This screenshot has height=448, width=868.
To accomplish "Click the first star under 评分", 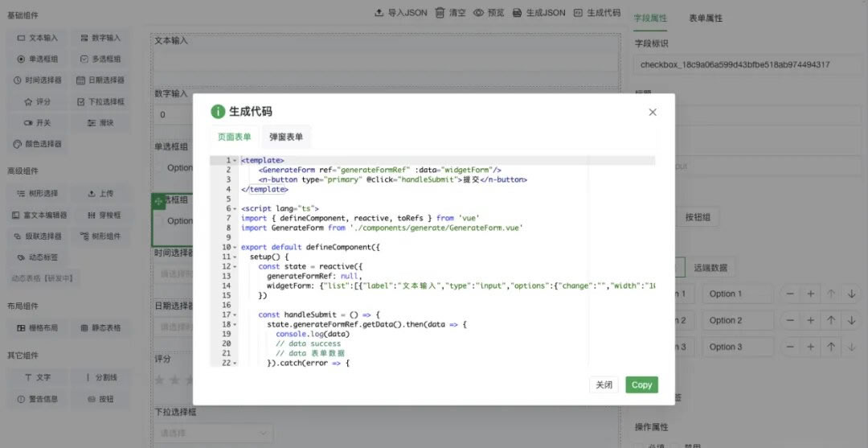I will (160, 380).
